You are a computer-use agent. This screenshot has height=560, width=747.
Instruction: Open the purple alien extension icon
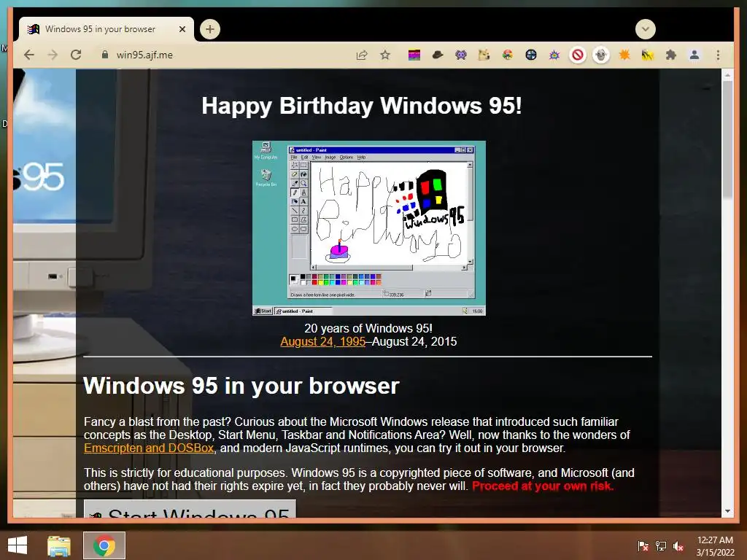pos(461,55)
